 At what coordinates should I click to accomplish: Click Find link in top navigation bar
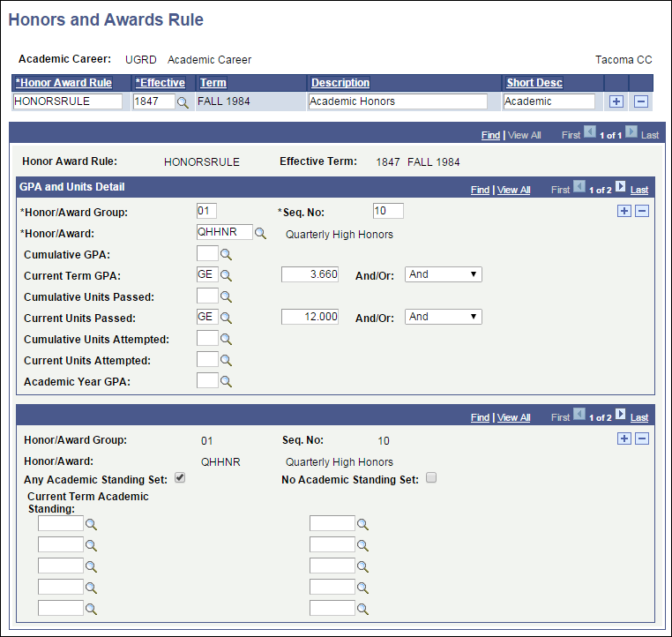click(490, 135)
